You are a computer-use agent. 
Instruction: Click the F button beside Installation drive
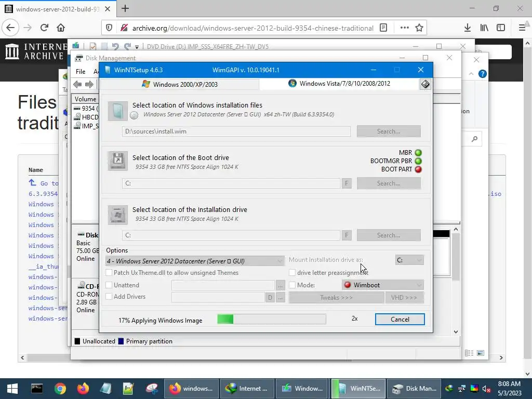[x=347, y=235]
